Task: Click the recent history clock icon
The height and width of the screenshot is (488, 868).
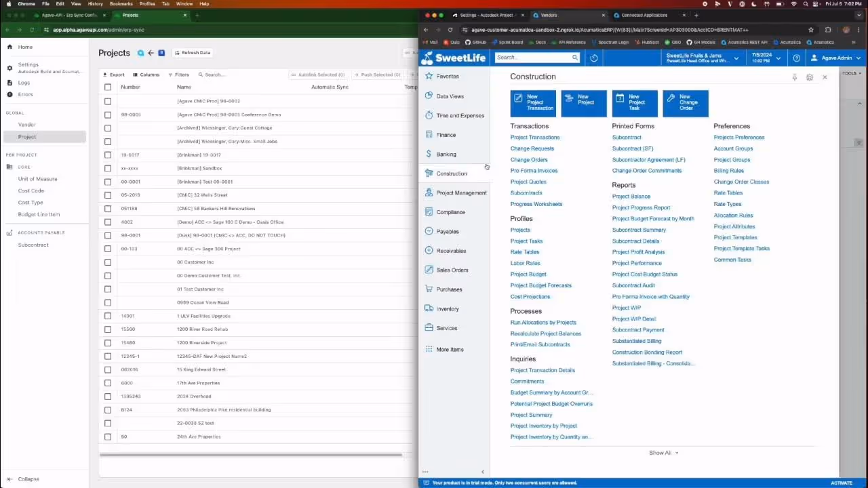Action: pyautogui.click(x=594, y=58)
